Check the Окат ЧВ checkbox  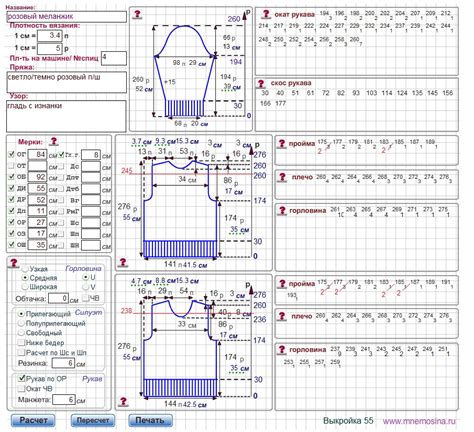pyautogui.click(x=21, y=388)
